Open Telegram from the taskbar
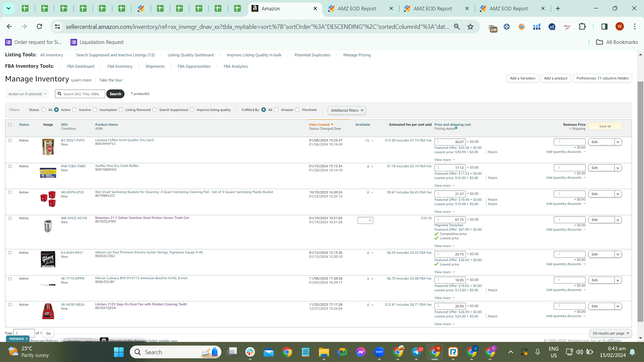Viewport: 644px width, 362px height. click(x=416, y=352)
